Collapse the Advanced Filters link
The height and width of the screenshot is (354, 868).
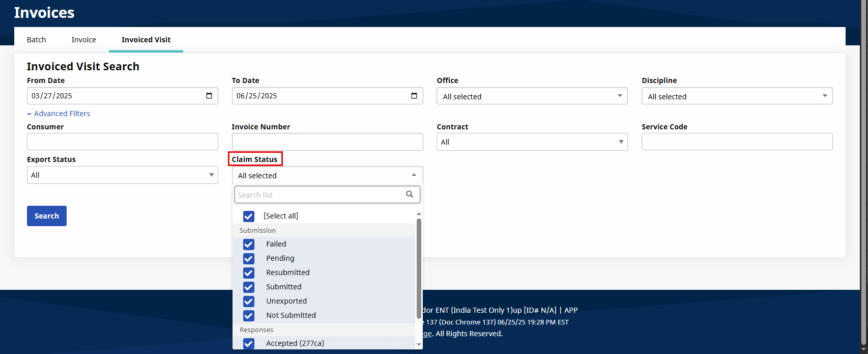tap(62, 114)
